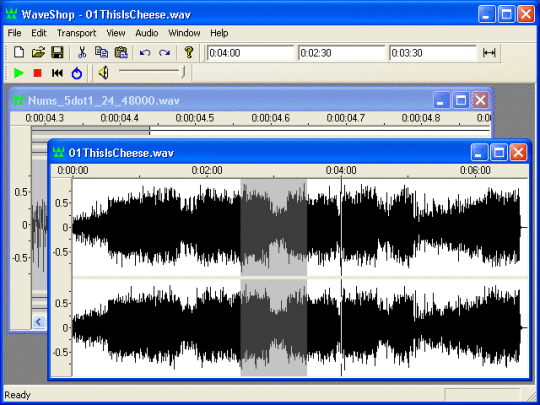
Task: Maximize the Nums_5dot1_24_48000.wav window
Action: [460, 100]
